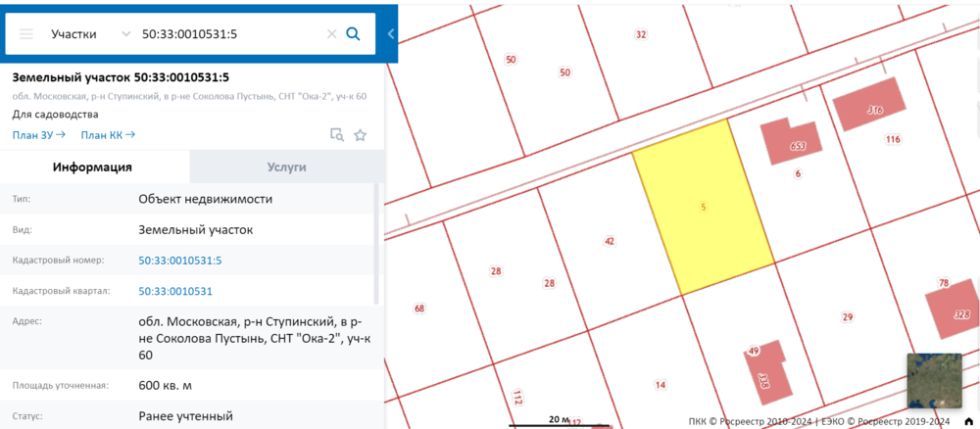Add parcel to favorites with star icon
Image resolution: width=980 pixels, height=429 pixels.
click(360, 135)
